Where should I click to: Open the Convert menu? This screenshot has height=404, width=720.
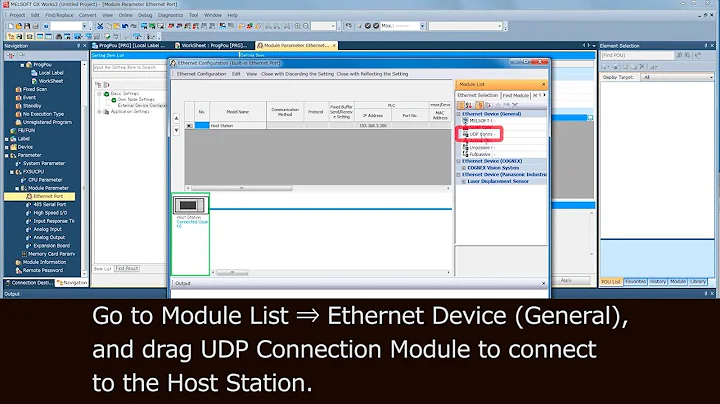click(x=87, y=15)
